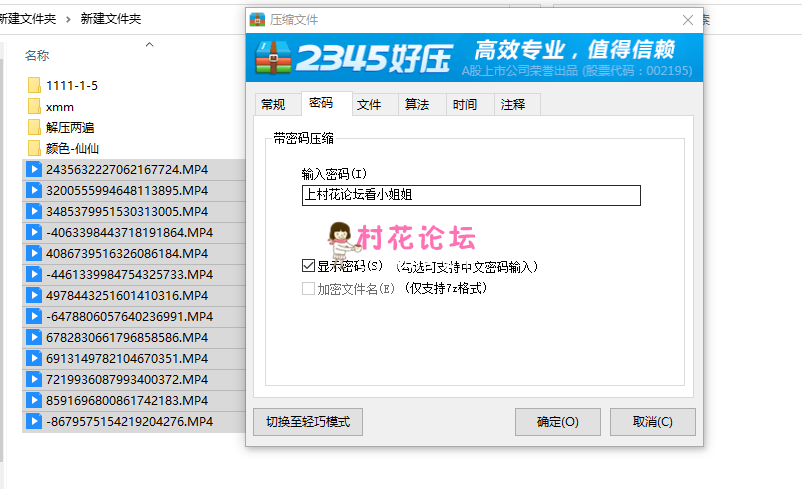This screenshot has width=802, height=489.
Task: Expand the breadcrumb chevron between 新建文件夹
Action: click(x=68, y=19)
